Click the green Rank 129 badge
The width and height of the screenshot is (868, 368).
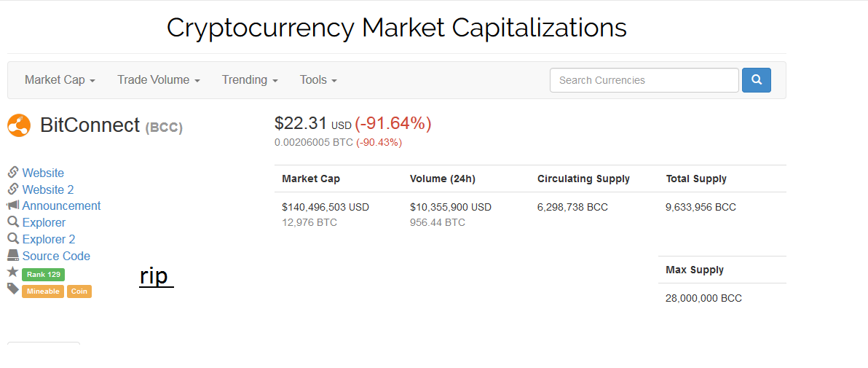[44, 275]
